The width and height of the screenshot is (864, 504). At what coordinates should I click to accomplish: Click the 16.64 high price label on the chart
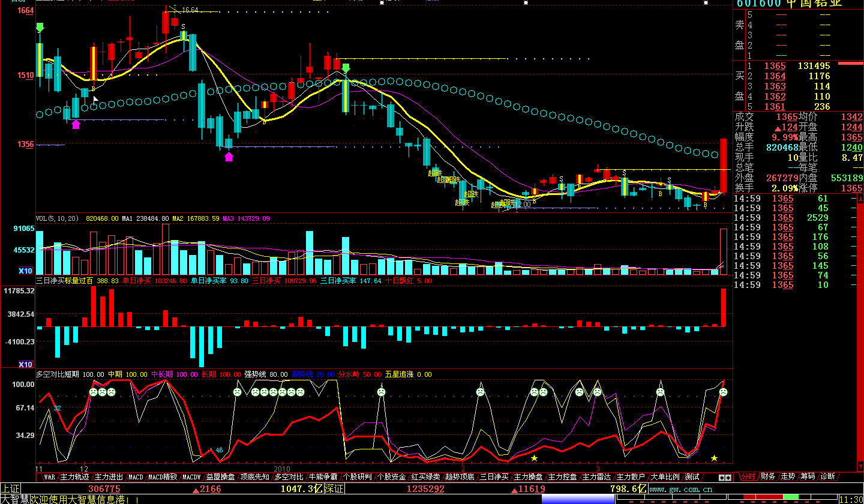(190, 10)
